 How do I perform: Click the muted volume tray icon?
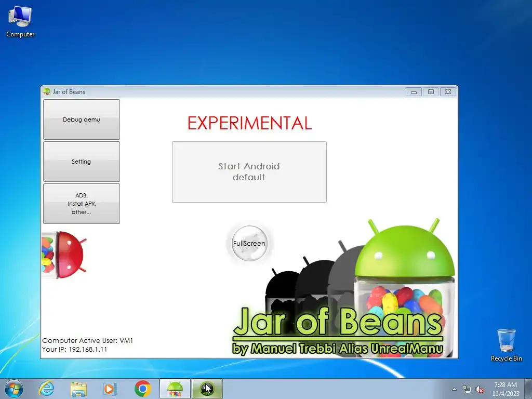click(x=480, y=389)
